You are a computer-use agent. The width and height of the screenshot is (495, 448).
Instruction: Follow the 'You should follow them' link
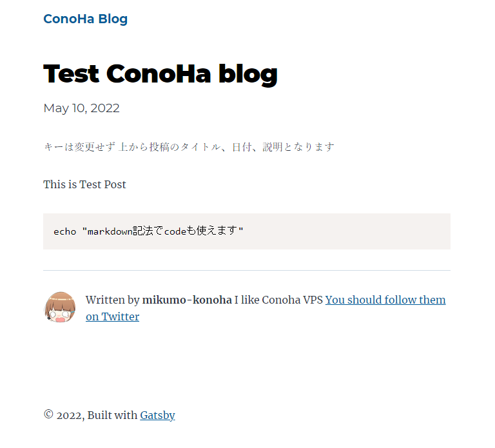pos(385,300)
